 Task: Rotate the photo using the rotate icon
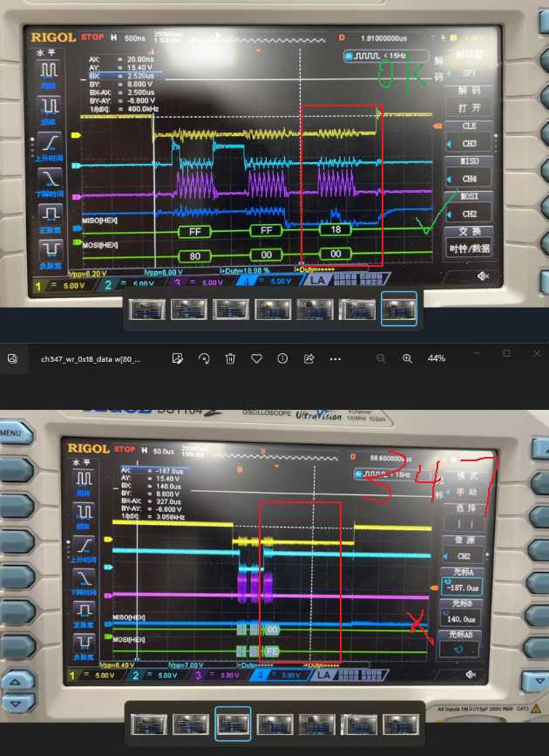click(204, 358)
